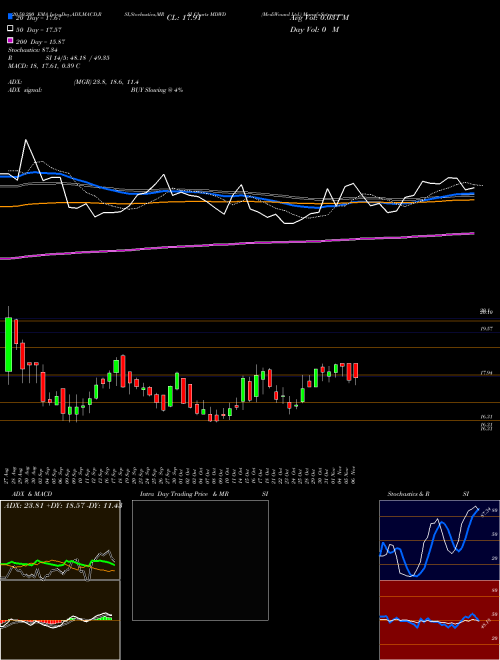Click the magenta 200 Day legend swatch

pos(11,40)
